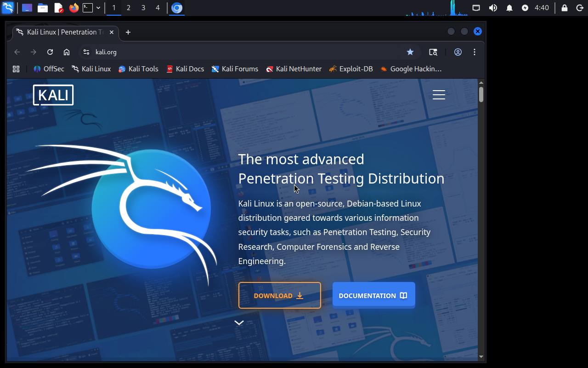Viewport: 588px width, 368px height.
Task: Select the Kali Linux browser tab
Action: (62, 32)
